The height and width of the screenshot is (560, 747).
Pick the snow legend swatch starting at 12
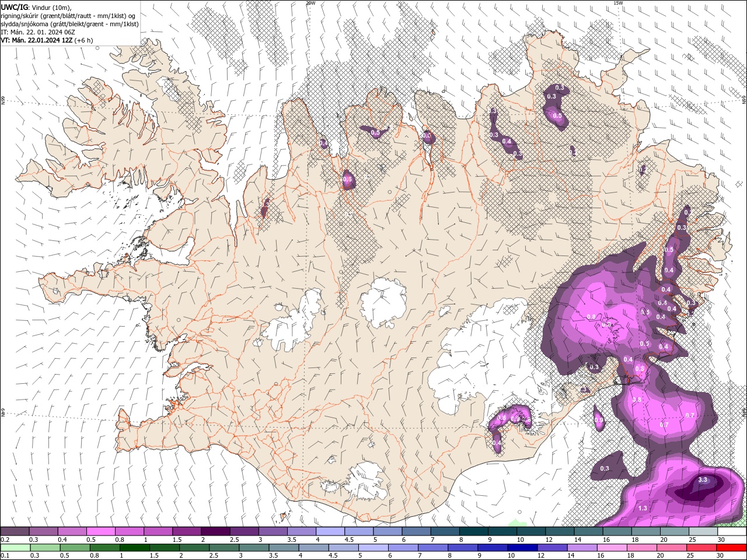pyautogui.click(x=559, y=531)
